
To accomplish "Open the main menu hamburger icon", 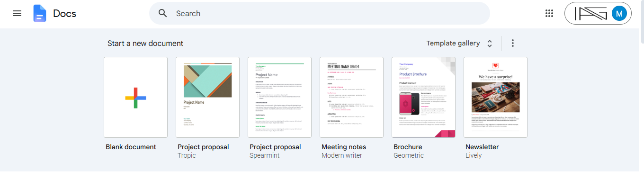I will click(17, 13).
